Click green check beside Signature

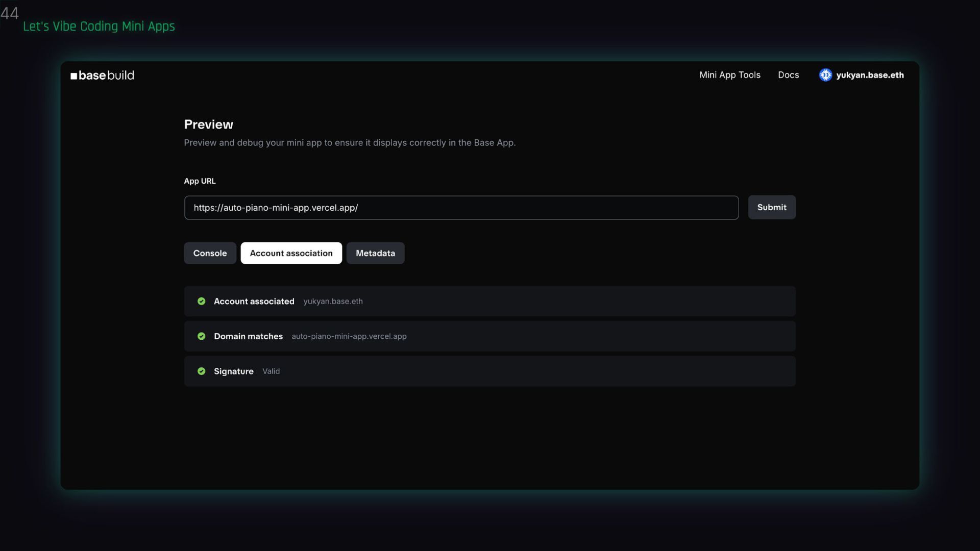point(201,371)
